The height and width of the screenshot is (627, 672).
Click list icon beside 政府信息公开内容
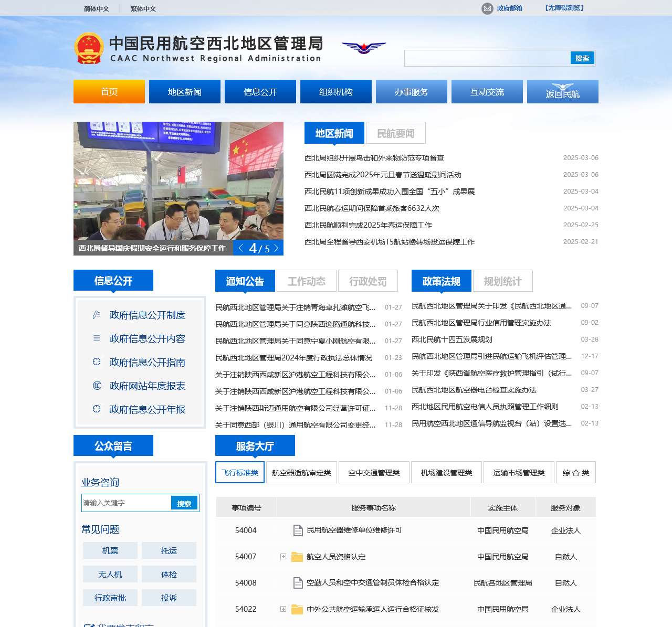click(x=97, y=338)
